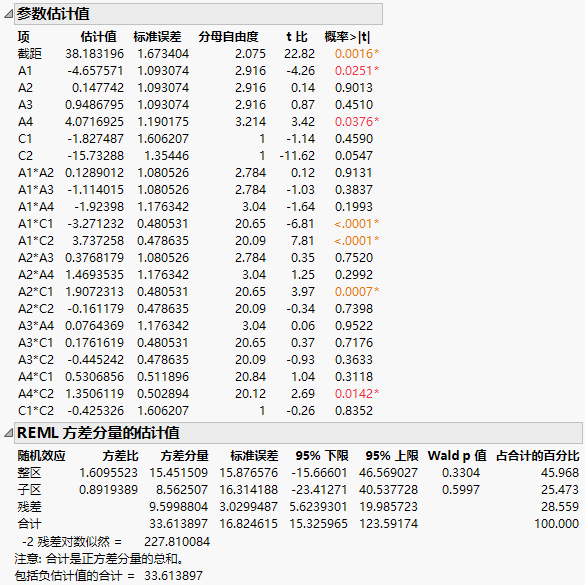The height and width of the screenshot is (585, 585).
Task: Click estimate value 38.183196
Action: (x=94, y=54)
